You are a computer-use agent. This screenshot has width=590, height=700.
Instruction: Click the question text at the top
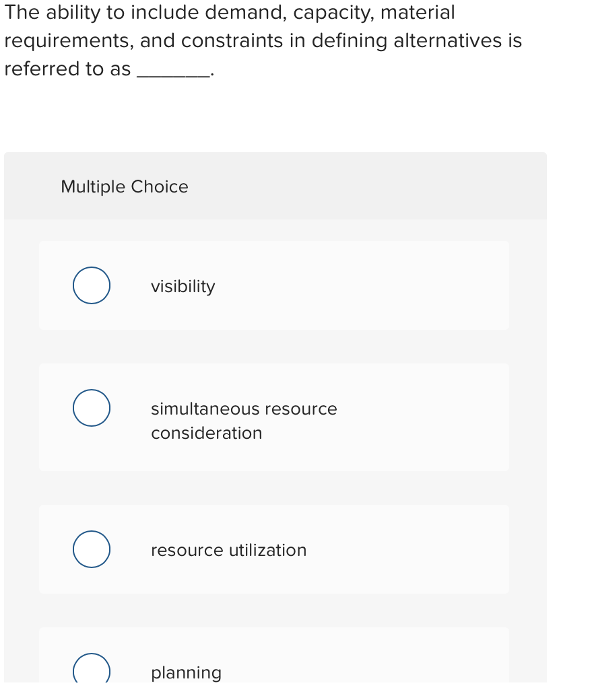click(x=263, y=40)
